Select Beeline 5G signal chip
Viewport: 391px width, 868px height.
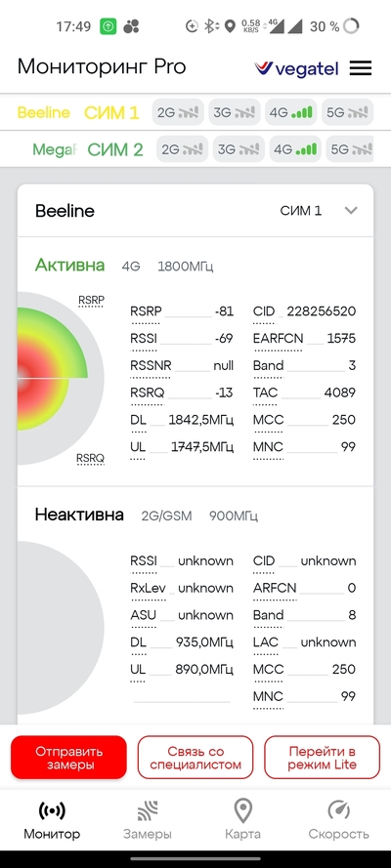pyautogui.click(x=347, y=112)
